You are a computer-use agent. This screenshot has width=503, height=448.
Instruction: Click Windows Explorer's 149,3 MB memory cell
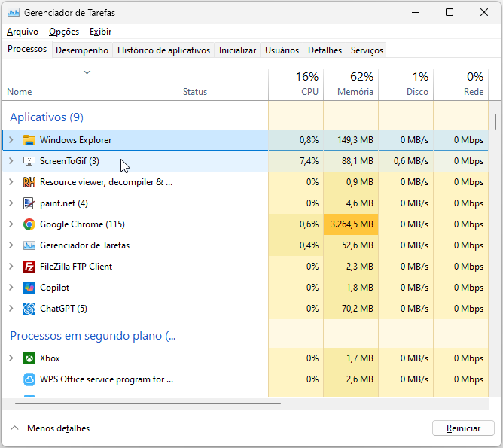pos(351,140)
